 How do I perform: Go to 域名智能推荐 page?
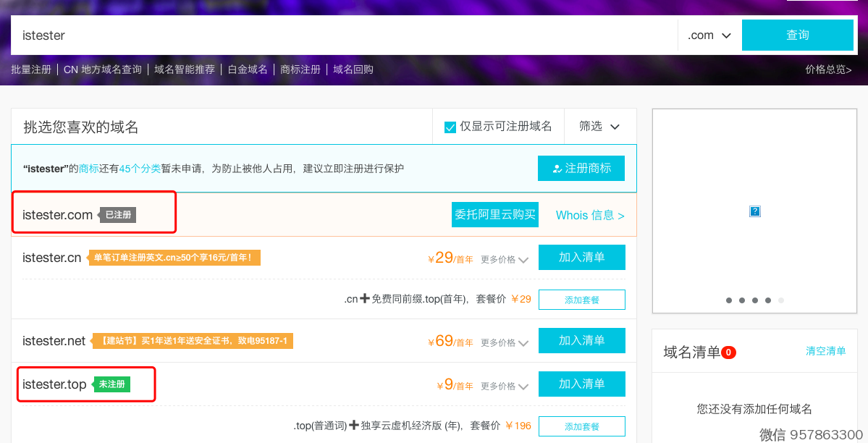coord(185,69)
